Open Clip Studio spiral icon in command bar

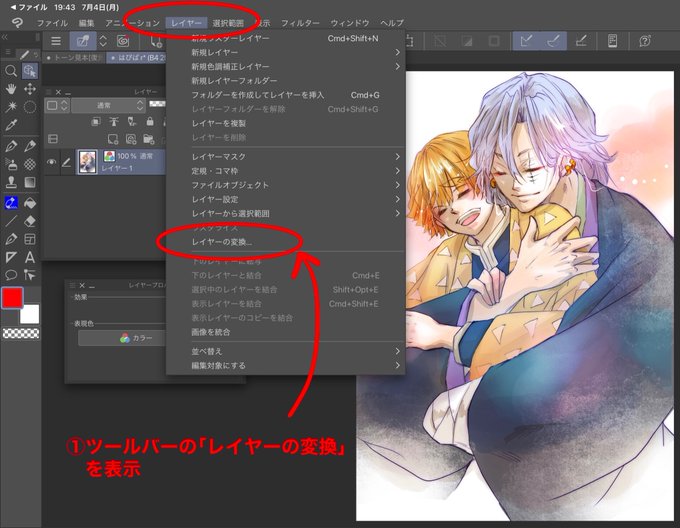[123, 41]
